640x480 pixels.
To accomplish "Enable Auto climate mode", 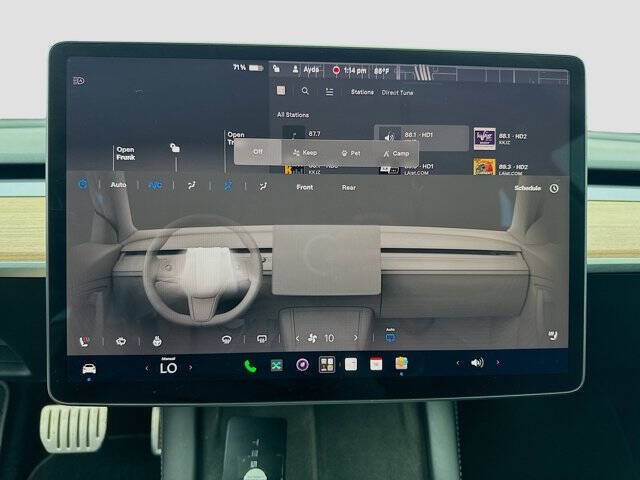I will point(118,185).
